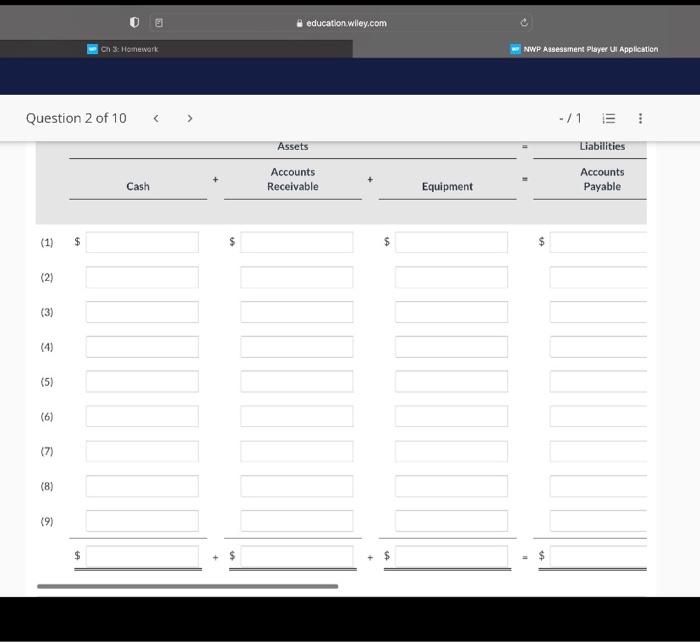Image resolution: width=700 pixels, height=642 pixels.
Task: Click the Cash field for row (7)
Action: pos(142,451)
